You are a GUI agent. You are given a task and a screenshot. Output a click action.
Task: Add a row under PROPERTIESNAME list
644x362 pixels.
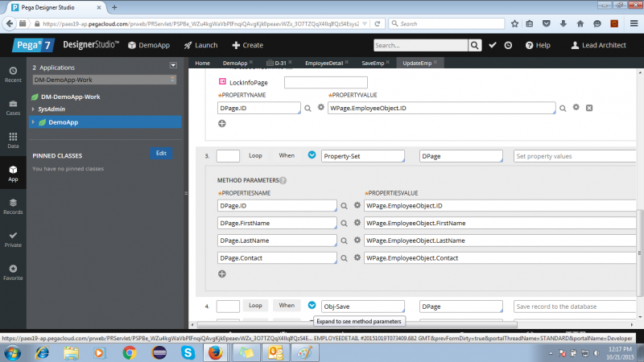pyautogui.click(x=222, y=274)
